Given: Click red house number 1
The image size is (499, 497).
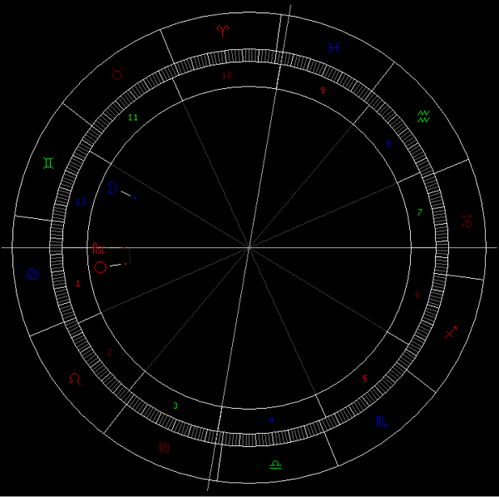Looking at the screenshot, I should [x=78, y=284].
